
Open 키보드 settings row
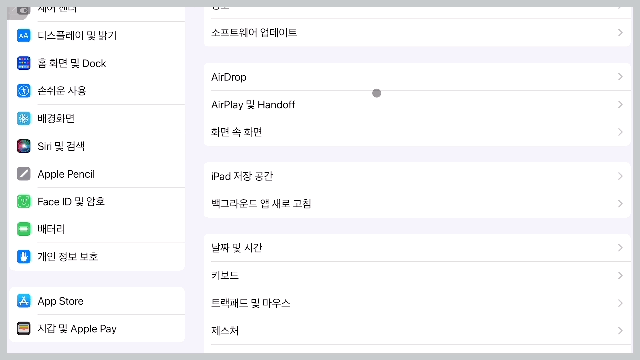(x=418, y=276)
